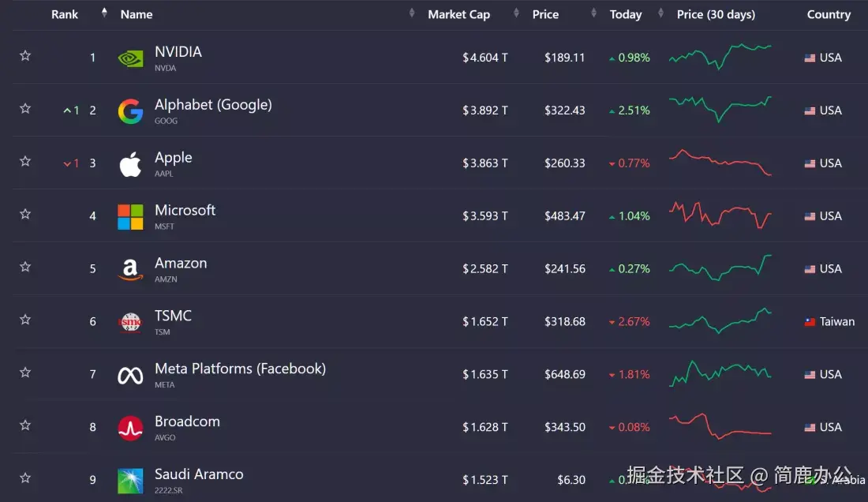Click the Today column header

click(x=626, y=14)
